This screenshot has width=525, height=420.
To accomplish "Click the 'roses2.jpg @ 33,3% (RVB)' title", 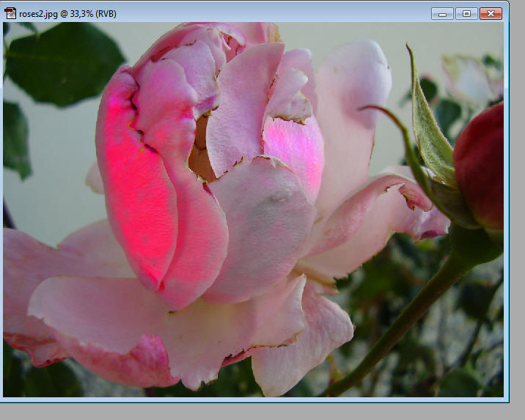I will (x=67, y=14).
